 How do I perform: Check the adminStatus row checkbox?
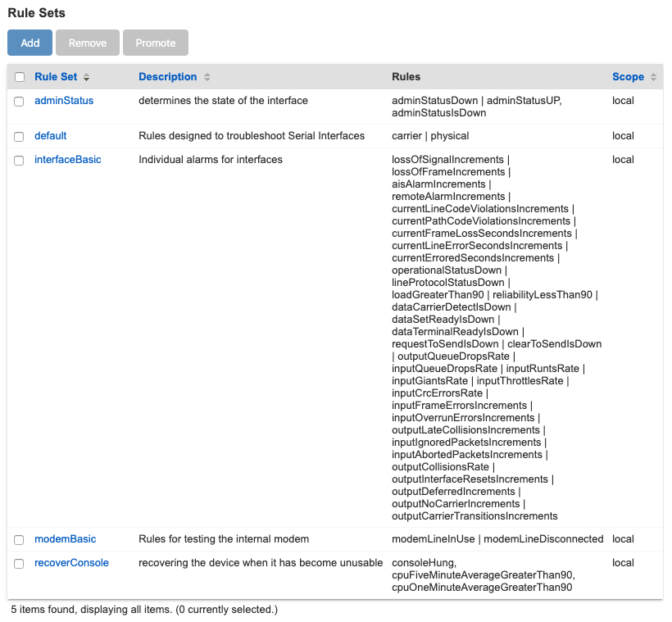tap(19, 101)
